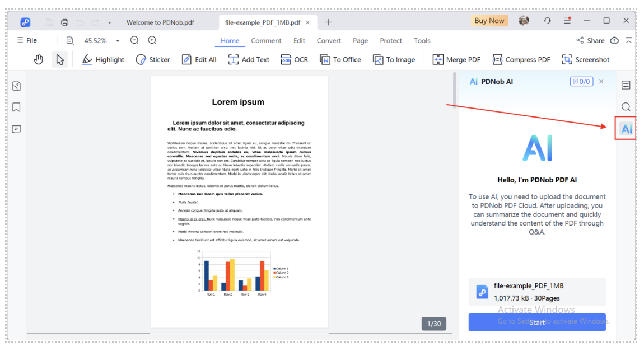The width and height of the screenshot is (644, 356).
Task: Click the Merge PDF tool
Action: tap(456, 59)
